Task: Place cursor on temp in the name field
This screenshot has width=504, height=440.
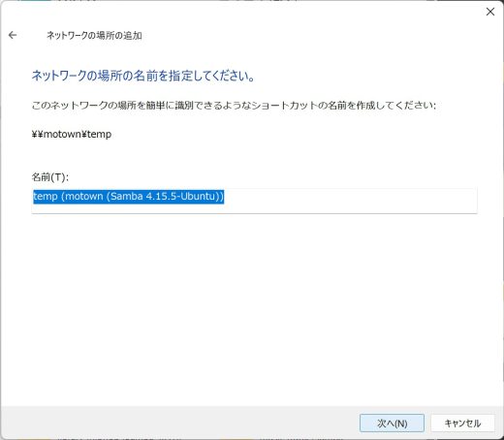Action: [x=46, y=197]
